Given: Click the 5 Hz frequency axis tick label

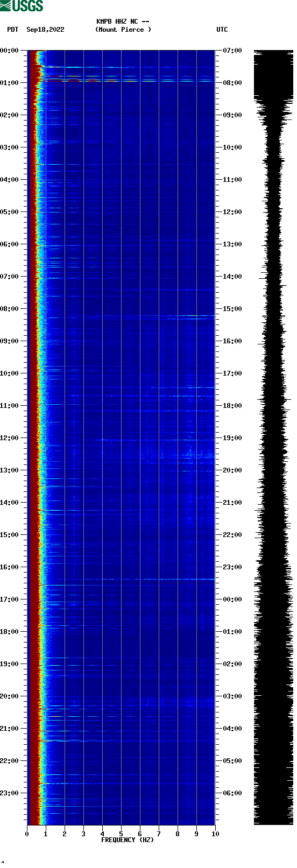Looking at the screenshot, I should 121,834.
